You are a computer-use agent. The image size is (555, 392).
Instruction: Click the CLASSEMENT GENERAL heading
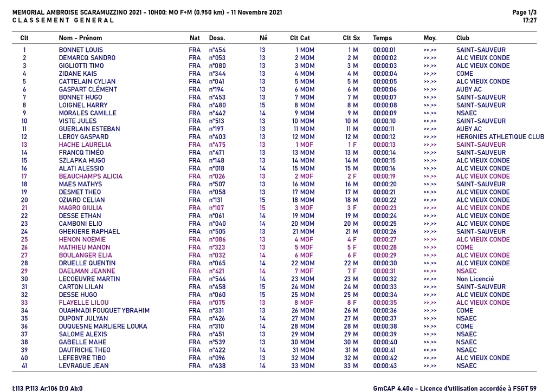[63, 21]
